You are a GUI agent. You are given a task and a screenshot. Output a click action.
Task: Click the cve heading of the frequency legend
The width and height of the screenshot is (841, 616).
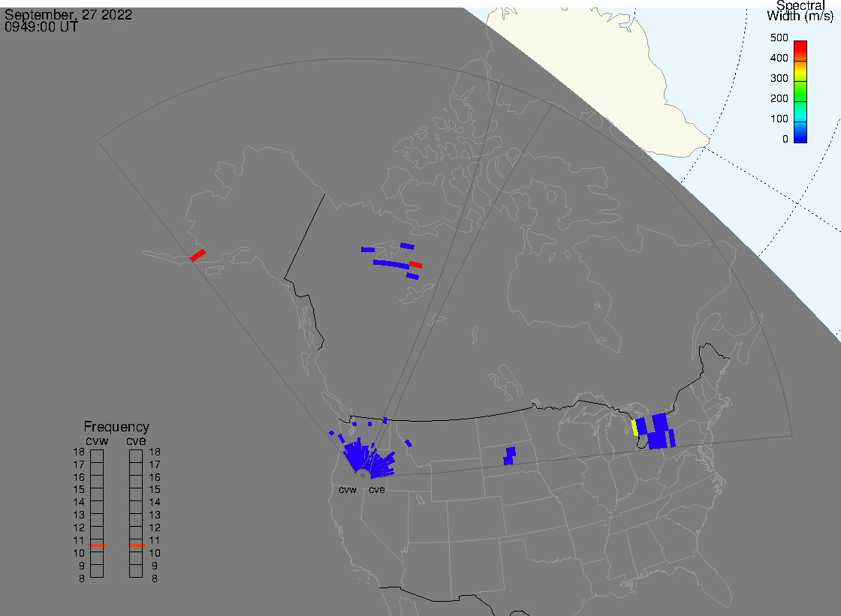click(x=136, y=441)
